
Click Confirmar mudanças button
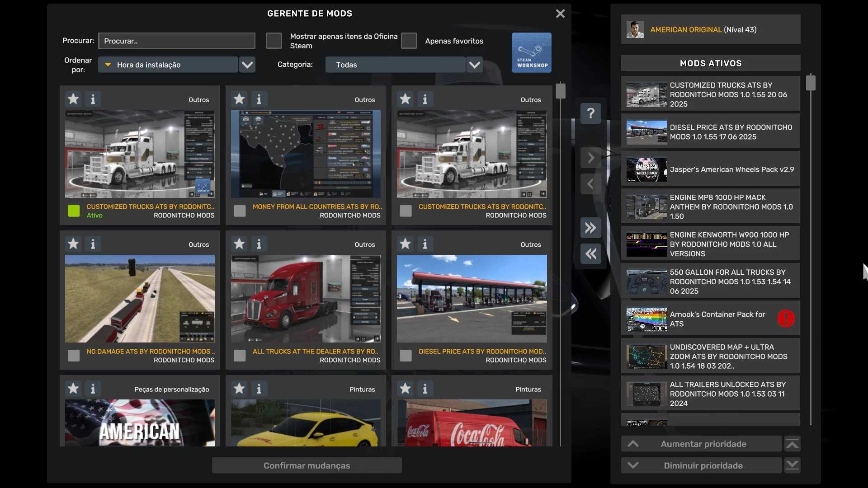tap(307, 465)
